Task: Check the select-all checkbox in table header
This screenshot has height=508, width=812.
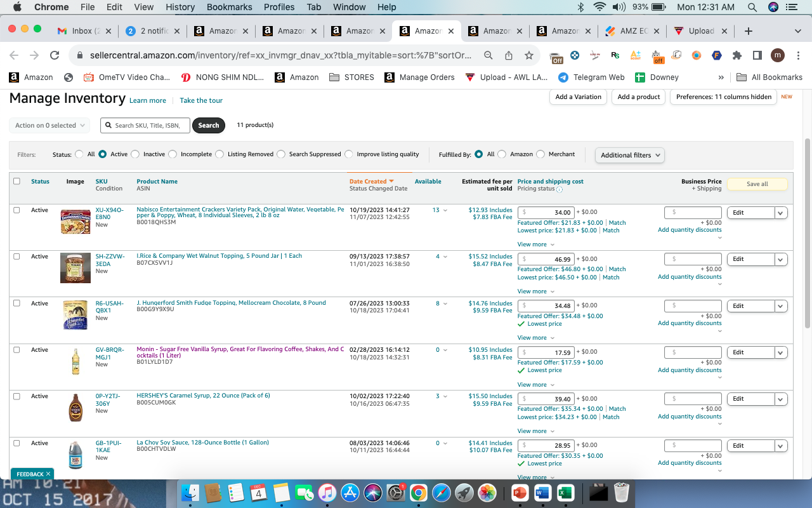Action: 16,181
